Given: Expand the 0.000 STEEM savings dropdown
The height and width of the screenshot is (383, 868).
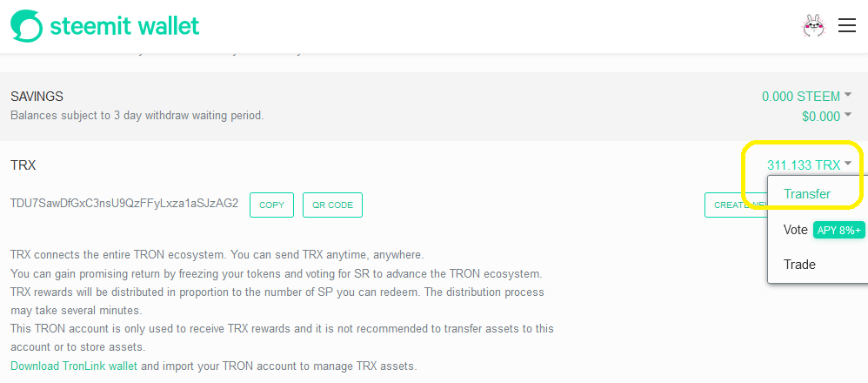Looking at the screenshot, I should click(847, 96).
